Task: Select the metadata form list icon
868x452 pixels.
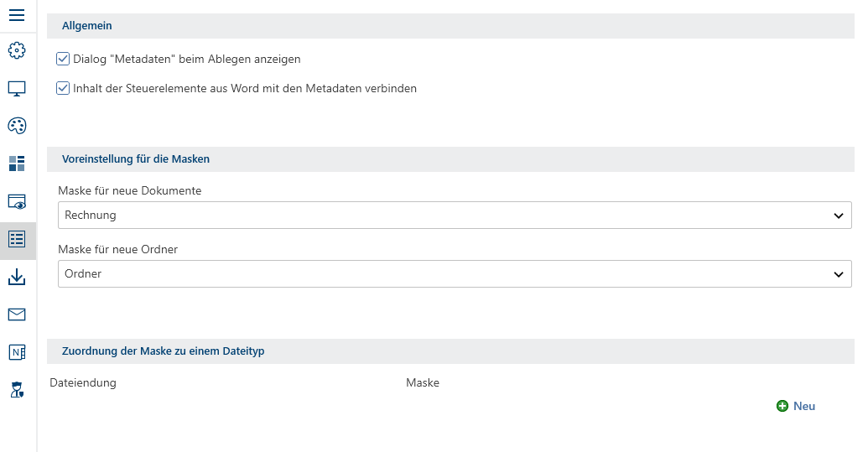Action: click(x=17, y=239)
